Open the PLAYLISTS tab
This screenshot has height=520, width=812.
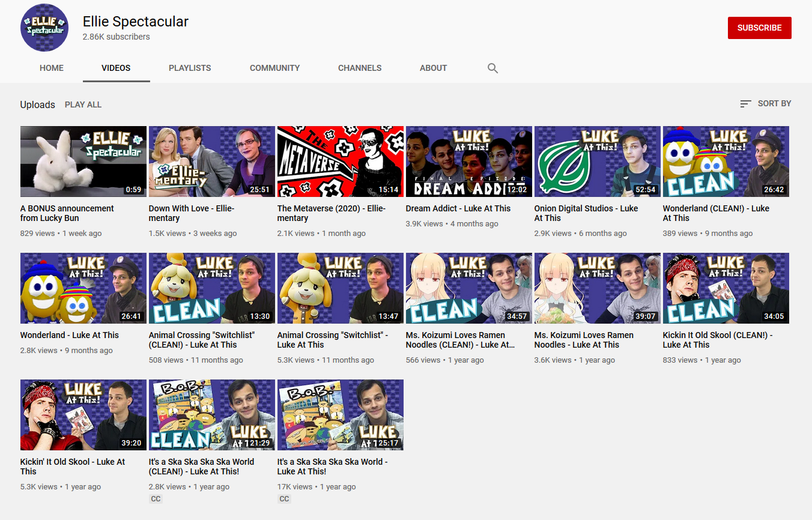[x=190, y=68]
